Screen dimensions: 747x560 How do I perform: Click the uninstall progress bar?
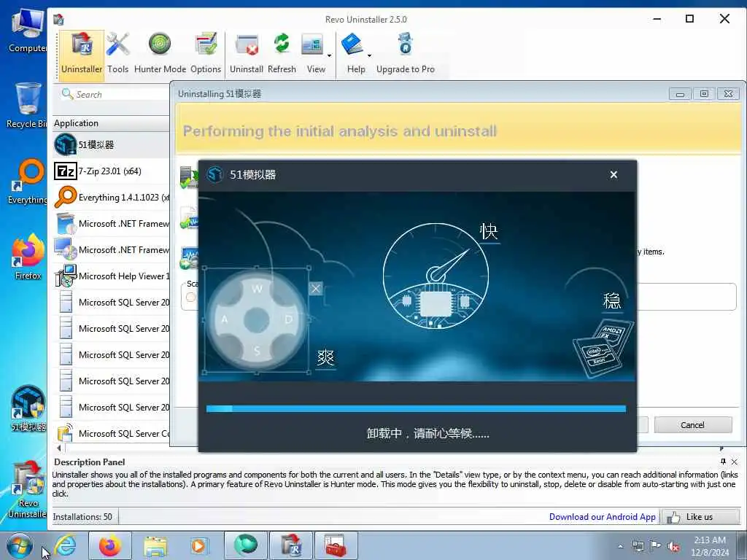coord(416,408)
